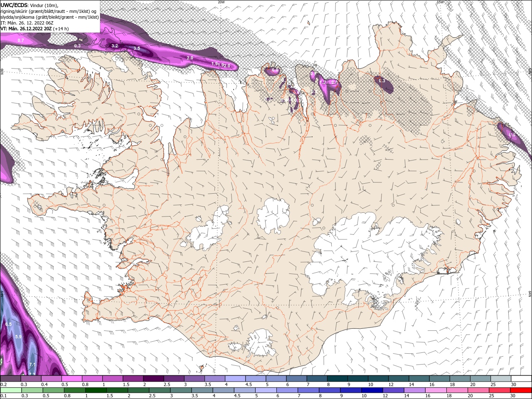
Task: Pick the darkest green lower swatch between 1 and 1.5
Action: [x=96, y=389]
